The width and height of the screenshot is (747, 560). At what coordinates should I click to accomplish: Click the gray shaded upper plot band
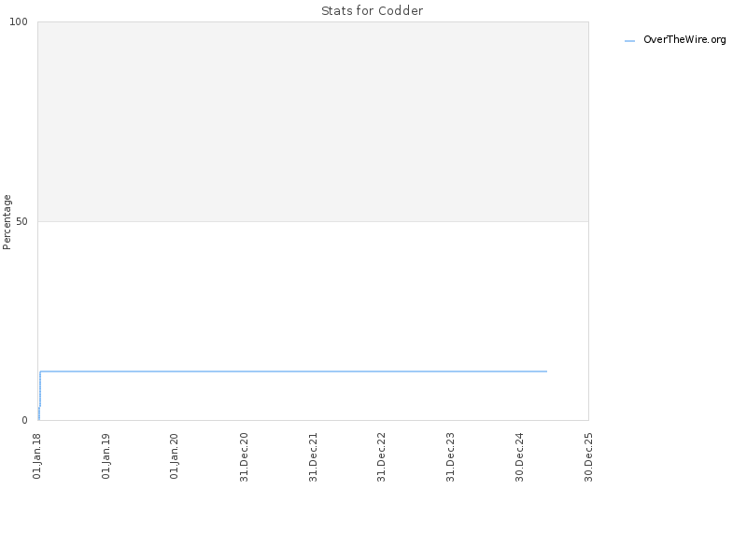click(x=313, y=121)
